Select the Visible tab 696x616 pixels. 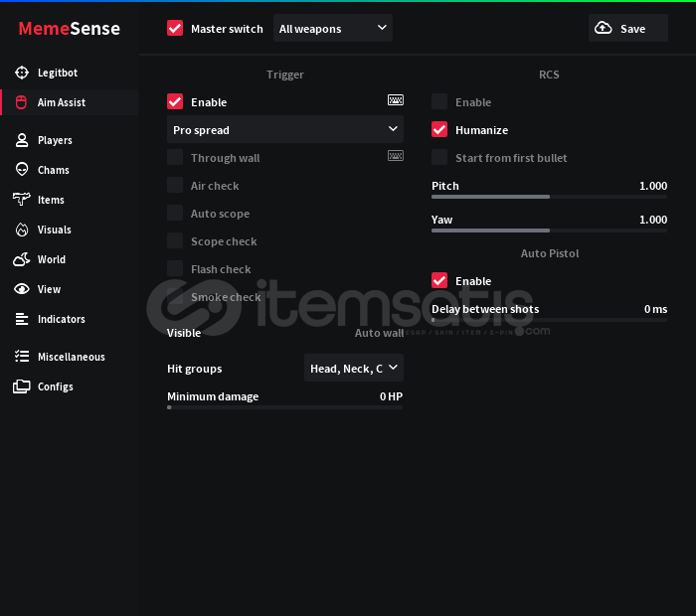(184, 333)
